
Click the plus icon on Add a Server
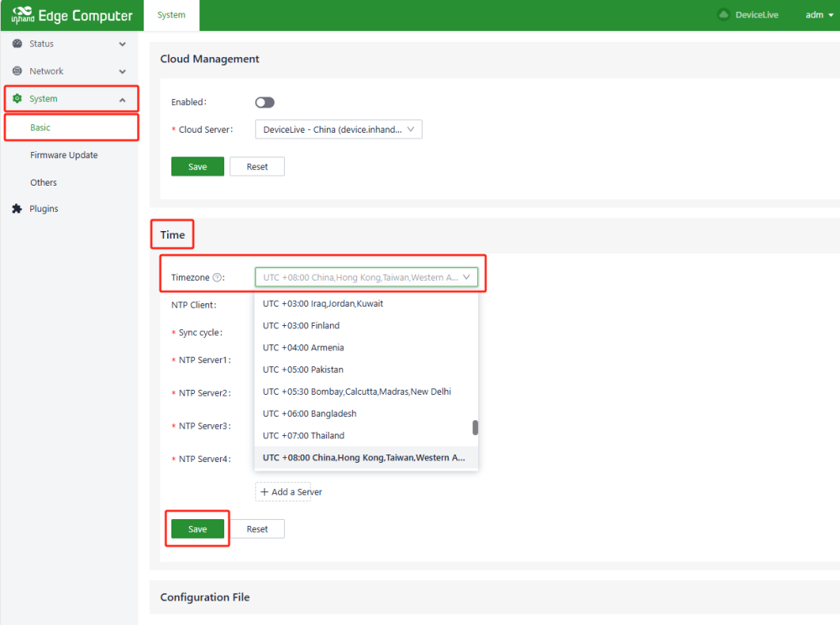pos(265,492)
